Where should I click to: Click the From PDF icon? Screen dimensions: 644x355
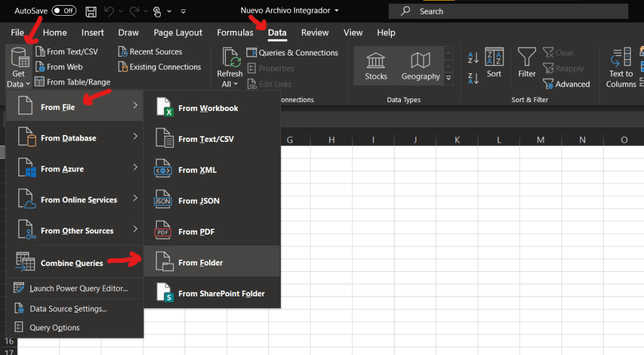click(x=163, y=231)
